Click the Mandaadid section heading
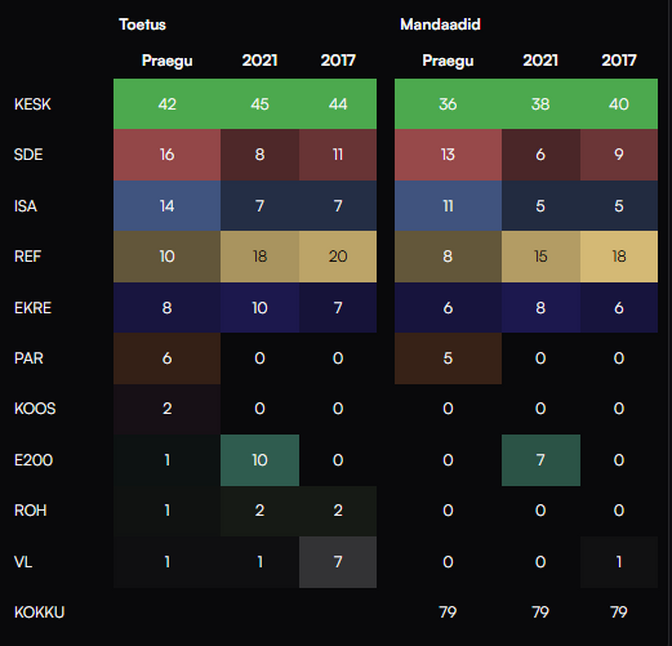Viewport: 672px width, 646px height. pos(440,24)
